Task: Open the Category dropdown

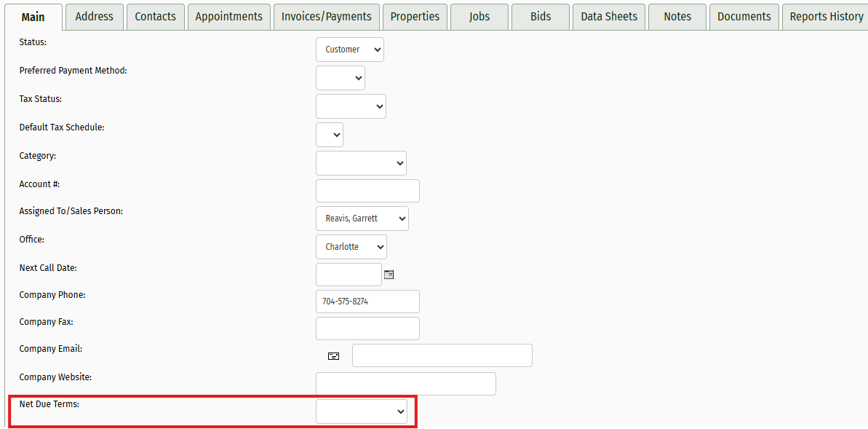Action: (x=361, y=163)
